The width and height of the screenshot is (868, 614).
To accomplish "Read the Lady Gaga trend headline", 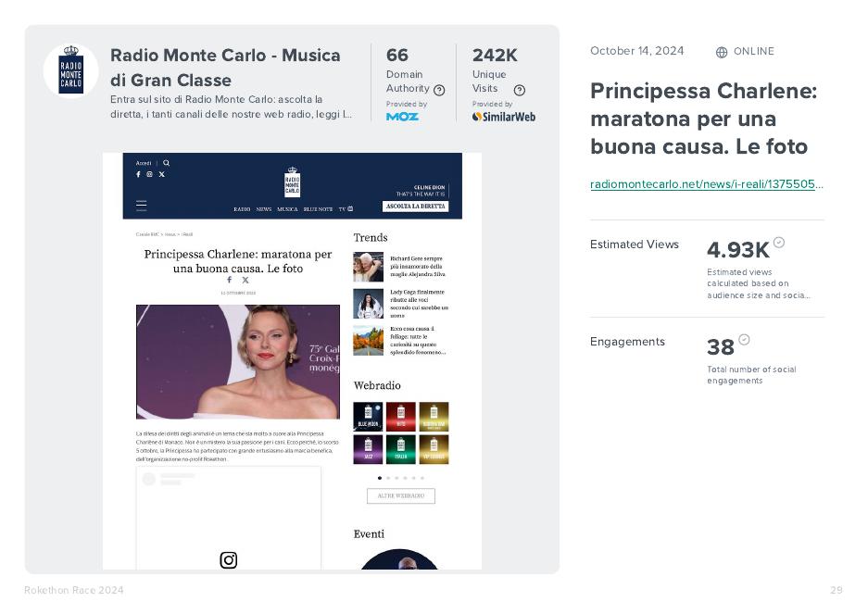I will pyautogui.click(x=419, y=304).
